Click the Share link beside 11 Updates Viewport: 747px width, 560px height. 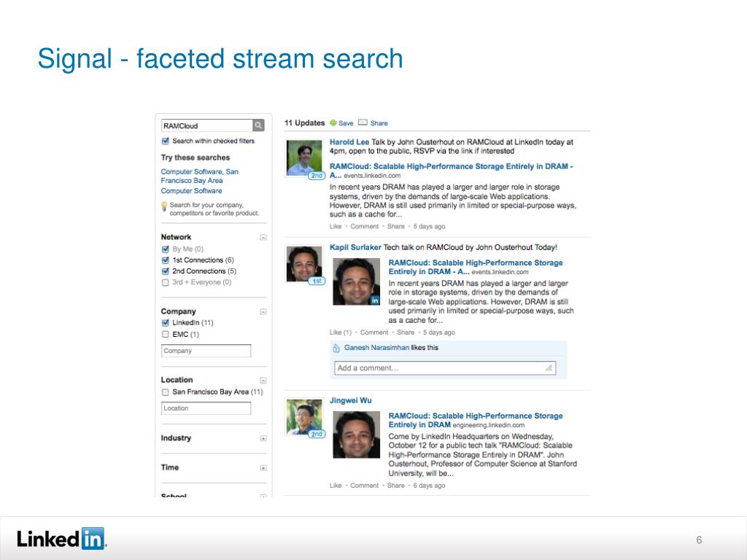pos(379,122)
